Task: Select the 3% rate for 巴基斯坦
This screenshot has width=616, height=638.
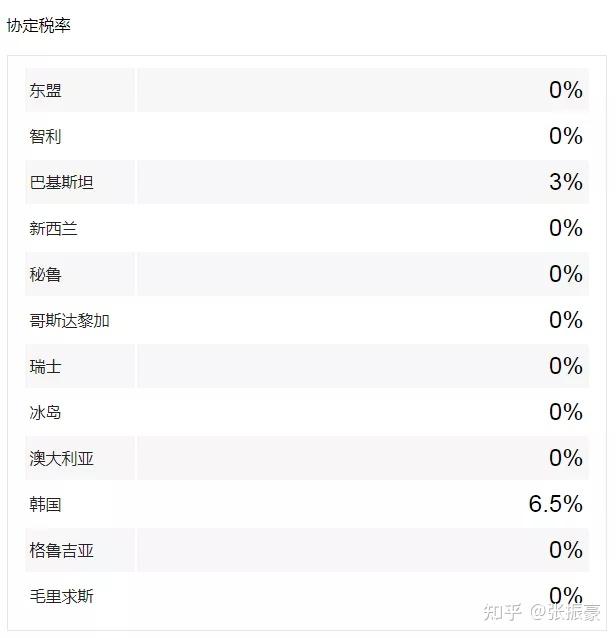Action: [565, 182]
